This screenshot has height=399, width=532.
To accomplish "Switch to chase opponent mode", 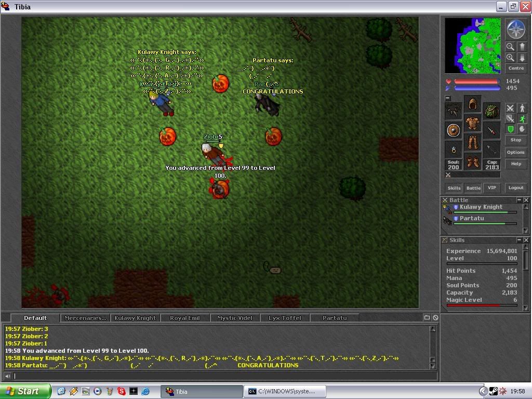I will (x=522, y=119).
